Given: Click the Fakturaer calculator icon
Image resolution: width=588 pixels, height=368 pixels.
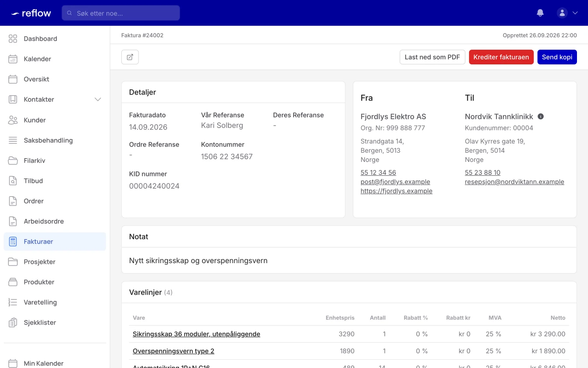Looking at the screenshot, I should click(x=13, y=241).
